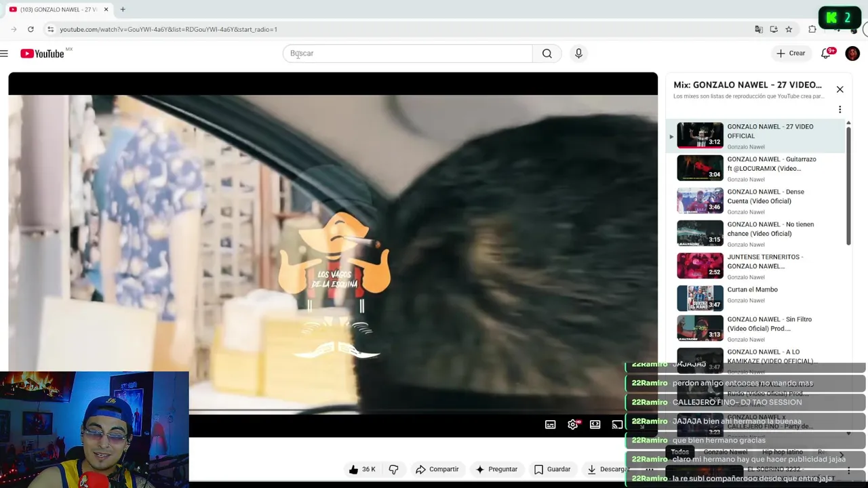Dislike the video

point(393,469)
